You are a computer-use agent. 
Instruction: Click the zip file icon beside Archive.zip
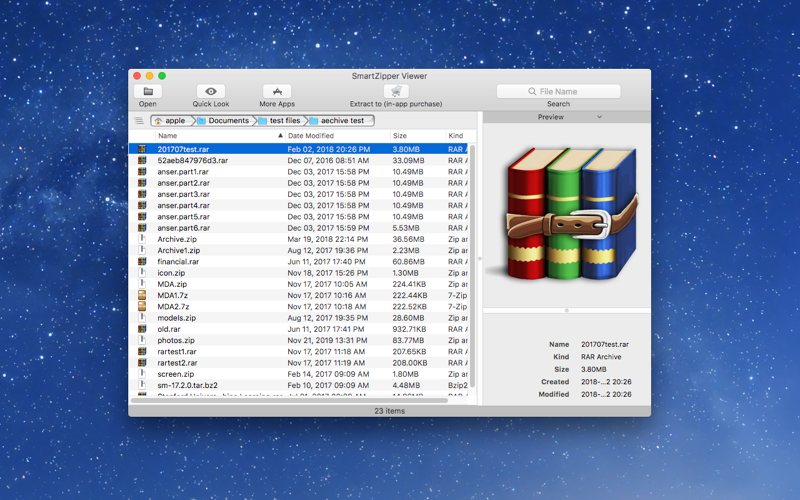click(142, 239)
